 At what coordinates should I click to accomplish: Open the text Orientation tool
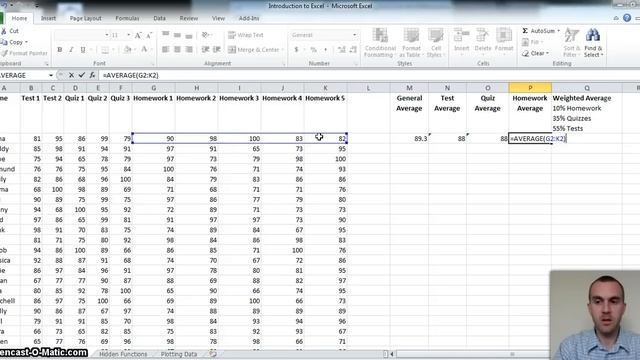pos(206,35)
